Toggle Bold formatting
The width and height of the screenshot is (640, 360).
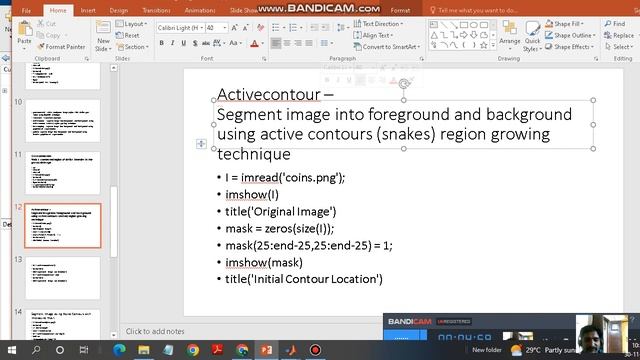point(162,43)
